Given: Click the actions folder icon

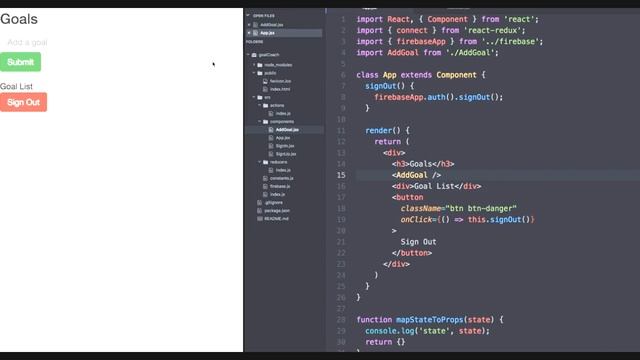Looking at the screenshot, I should click(265, 105).
